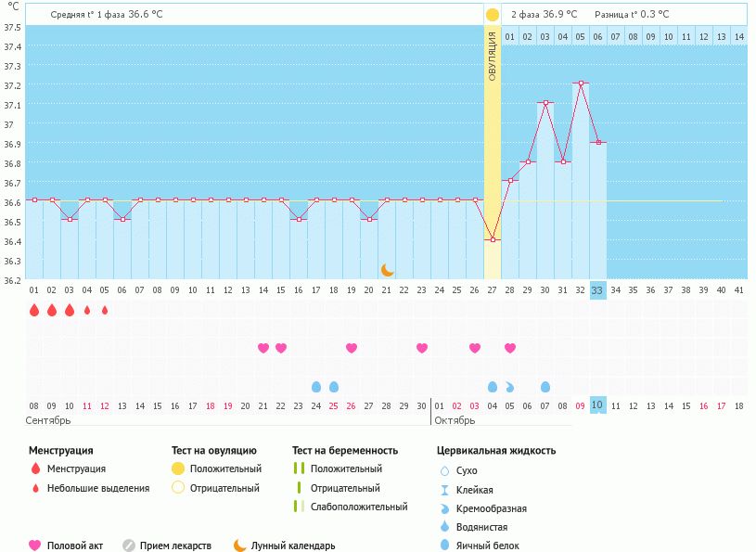Click the pink heart legend icon for Половой акт

(x=36, y=546)
